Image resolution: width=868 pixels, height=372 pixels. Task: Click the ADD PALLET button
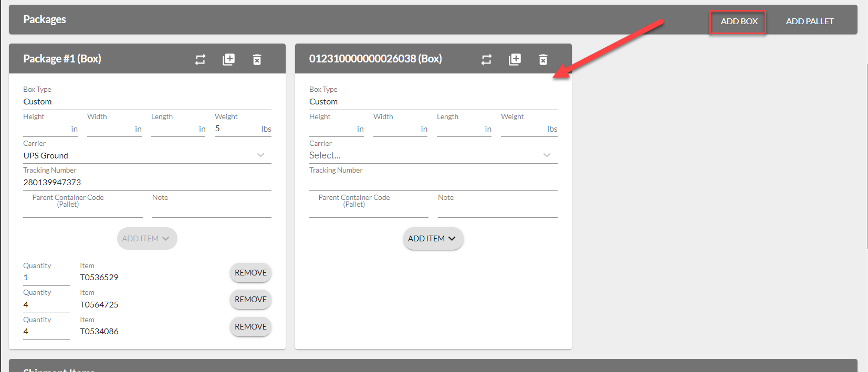click(809, 22)
